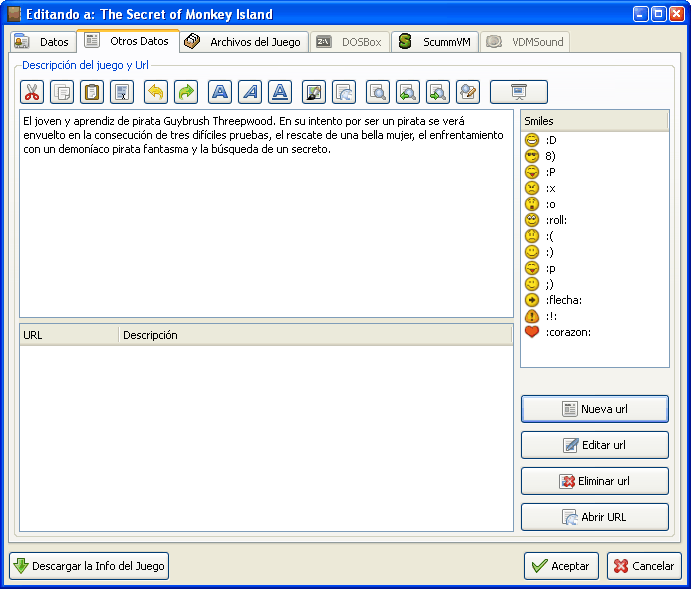Click the Editar url button
Image resolution: width=691 pixels, height=589 pixels.
(594, 445)
